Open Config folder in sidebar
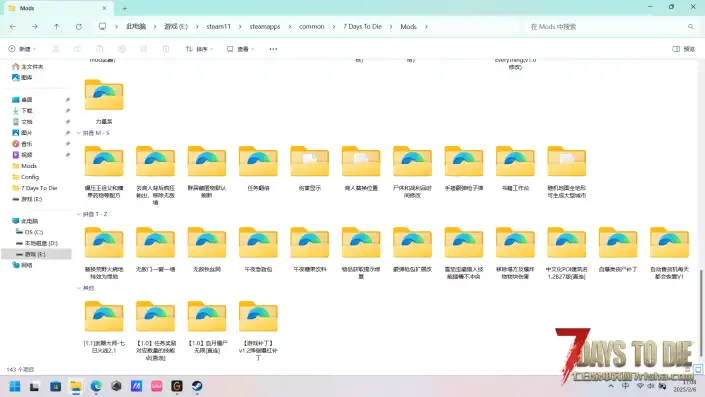Screen dimensions: 705x397 coord(26,177)
